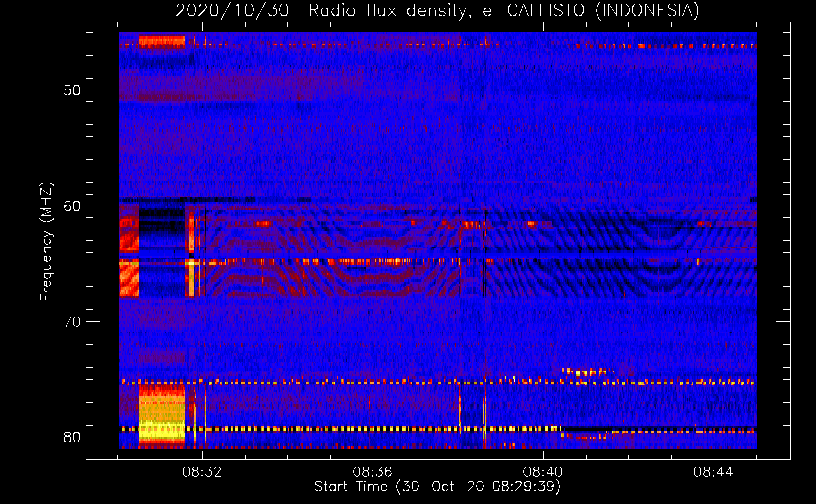Click the 60 frequency tick label
The height and width of the screenshot is (504, 816).
pyautogui.click(x=73, y=206)
